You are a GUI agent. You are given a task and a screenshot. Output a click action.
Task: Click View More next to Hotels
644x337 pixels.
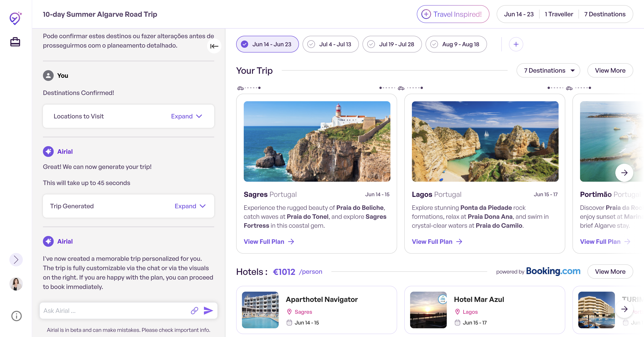coord(610,272)
